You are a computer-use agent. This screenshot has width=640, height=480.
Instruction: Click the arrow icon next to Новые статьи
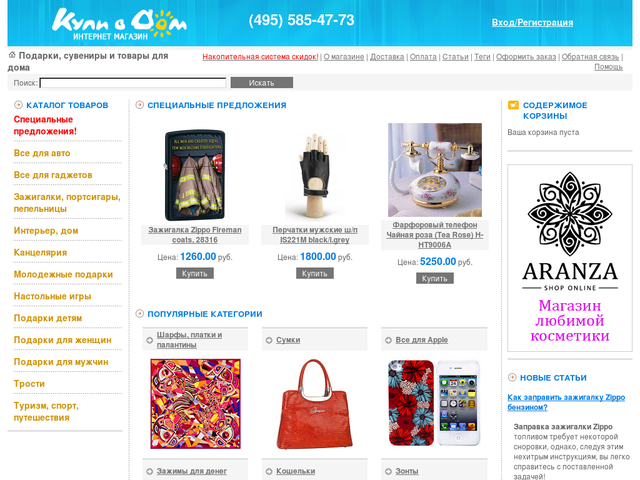pos(512,378)
